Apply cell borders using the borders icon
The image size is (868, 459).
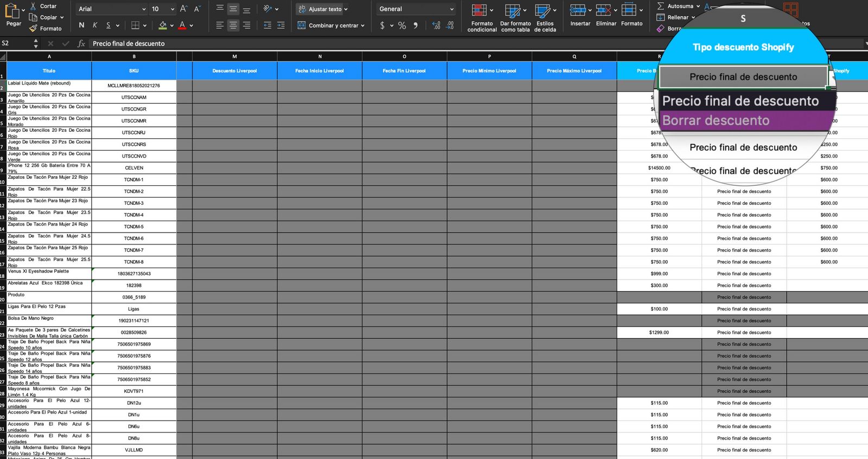(136, 25)
